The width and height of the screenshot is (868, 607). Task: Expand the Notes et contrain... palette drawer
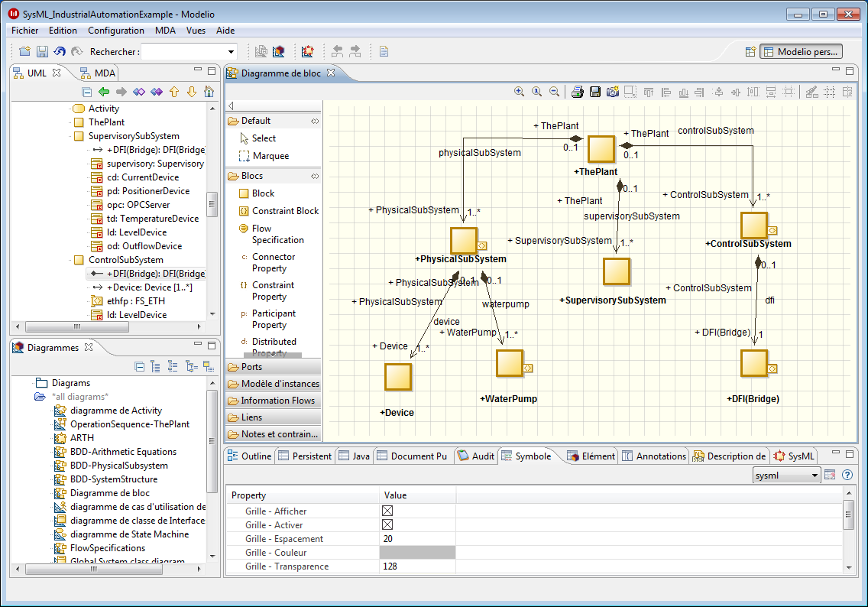click(x=274, y=434)
